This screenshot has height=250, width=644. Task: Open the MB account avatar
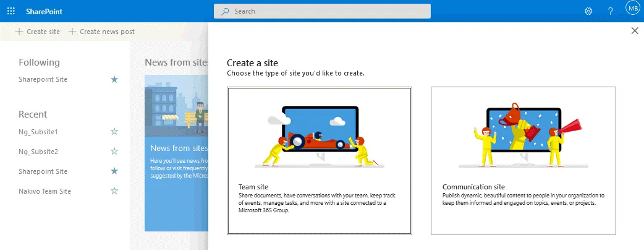click(x=632, y=10)
